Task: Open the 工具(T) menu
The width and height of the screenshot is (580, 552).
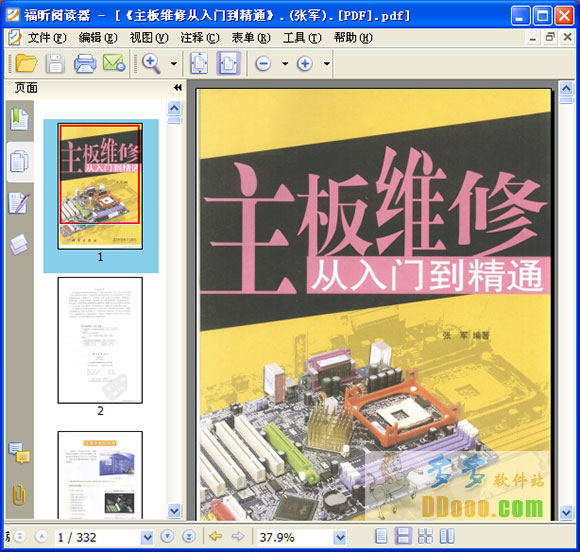Action: click(302, 37)
